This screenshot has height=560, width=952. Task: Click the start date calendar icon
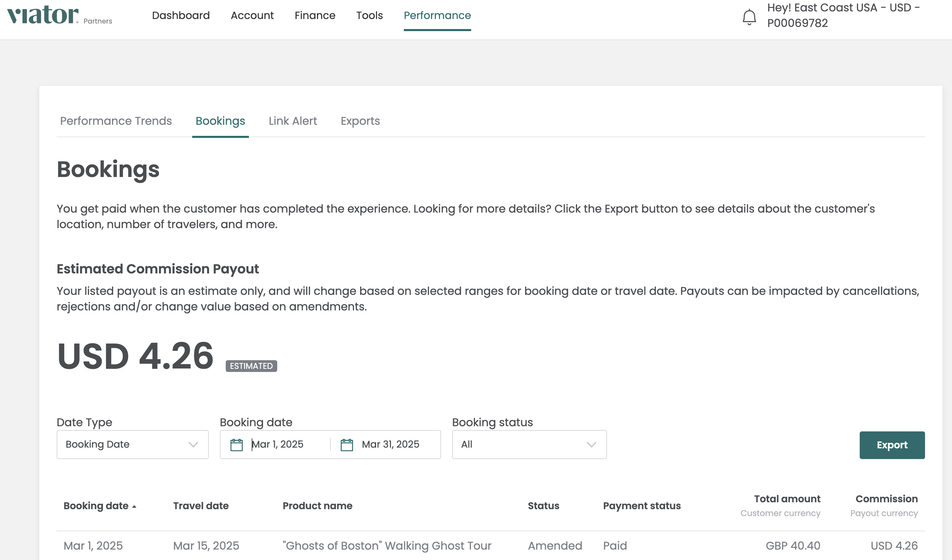pyautogui.click(x=236, y=445)
